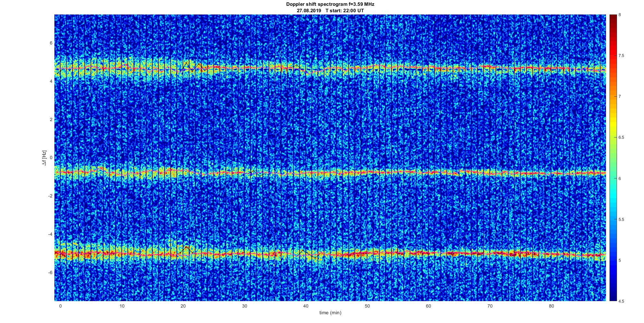Click colorbar tick label "8"
The image size is (644, 323).
(620, 15)
